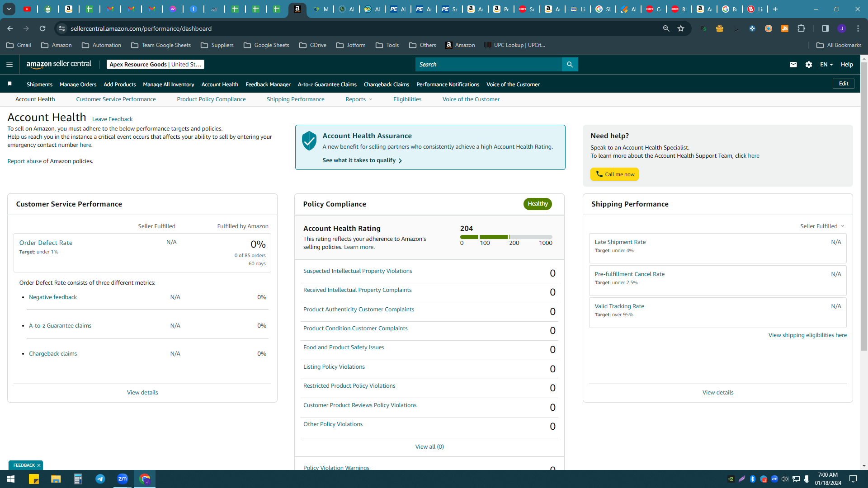The image size is (868, 488).
Task: Click the search magnifier button
Action: pos(570,65)
